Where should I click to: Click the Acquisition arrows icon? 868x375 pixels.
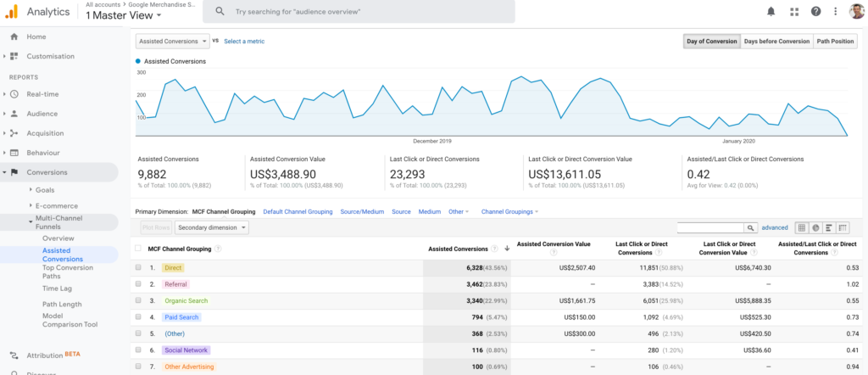[x=14, y=133]
